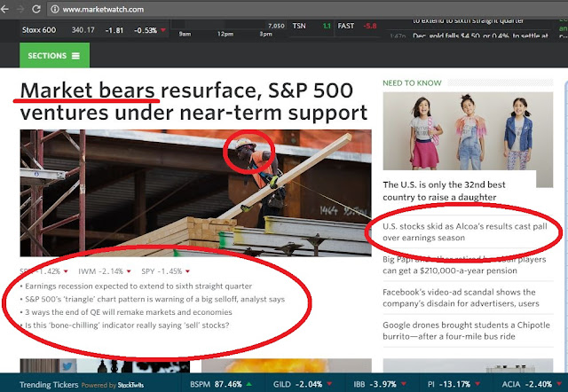Click the FAST ticker quote
568x392 pixels.
pyautogui.click(x=357, y=26)
